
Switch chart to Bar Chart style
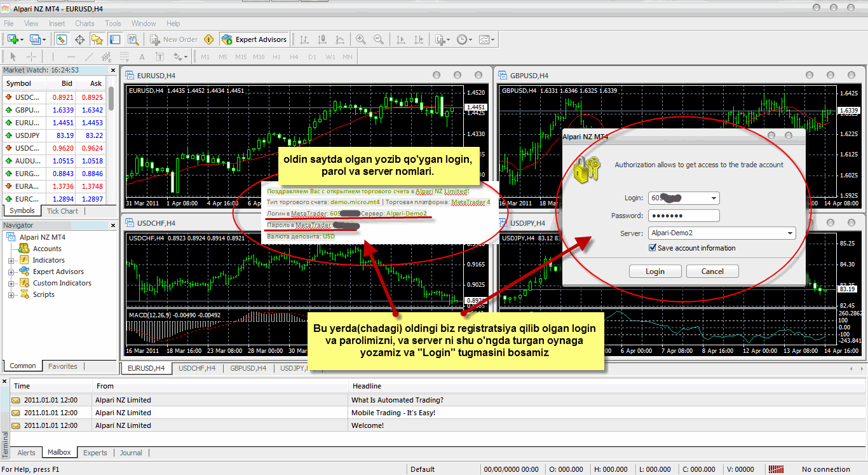(x=304, y=39)
